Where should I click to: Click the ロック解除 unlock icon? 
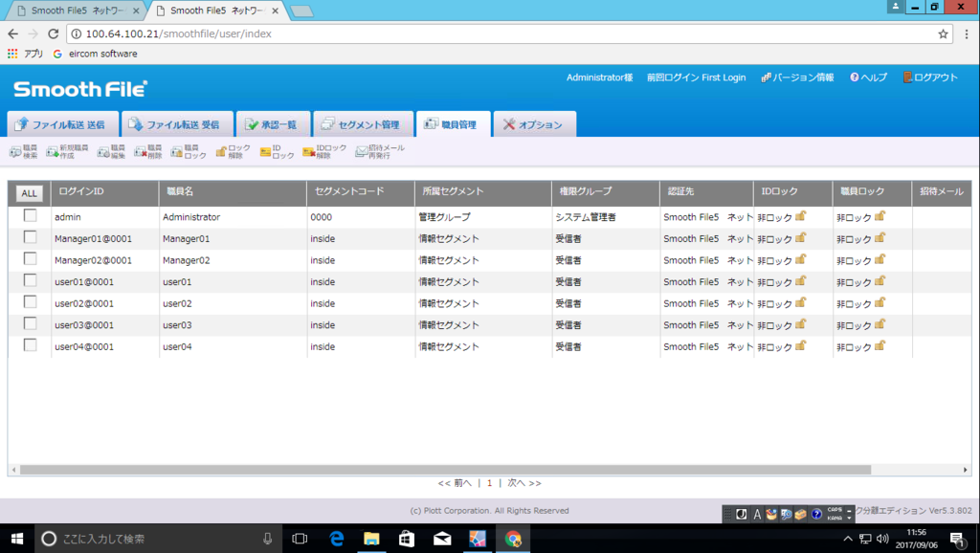tap(233, 151)
